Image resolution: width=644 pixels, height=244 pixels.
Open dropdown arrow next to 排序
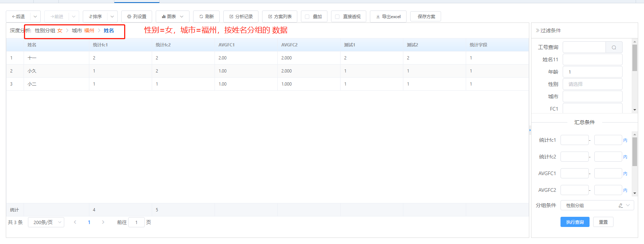[x=112, y=17]
